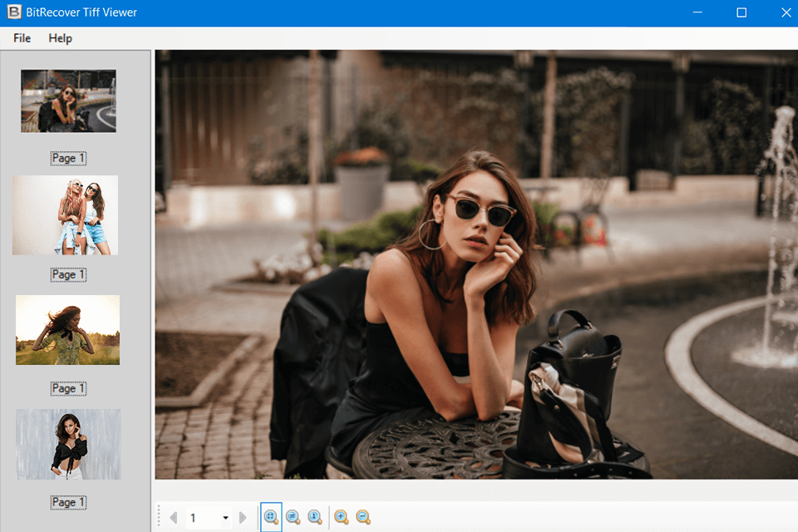Go to the next page arrow
798x532 pixels.
pos(243,518)
